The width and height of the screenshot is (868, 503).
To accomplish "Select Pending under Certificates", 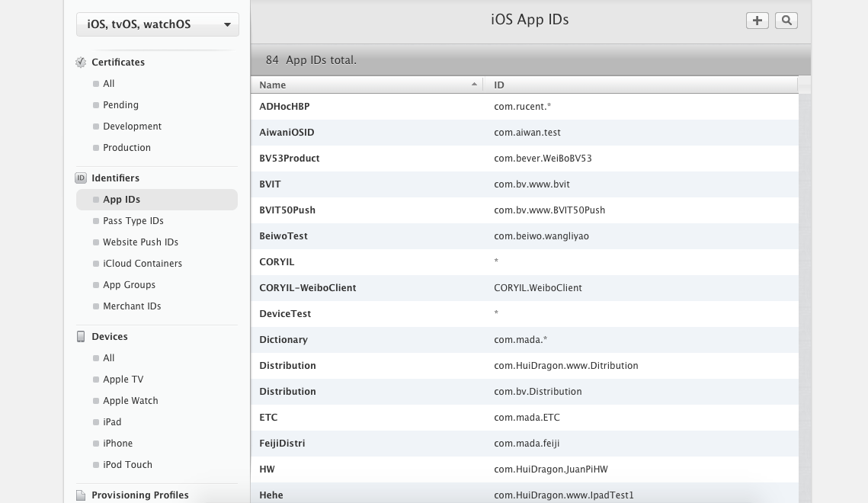I will click(x=120, y=105).
